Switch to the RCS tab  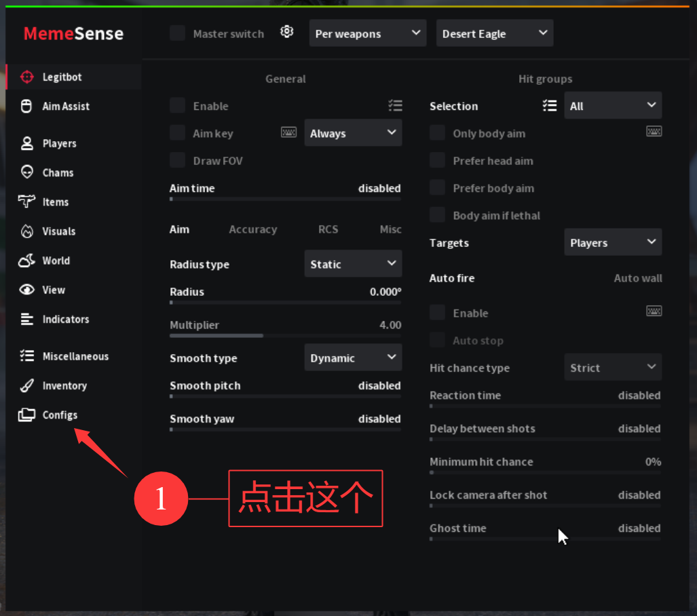coord(328,230)
